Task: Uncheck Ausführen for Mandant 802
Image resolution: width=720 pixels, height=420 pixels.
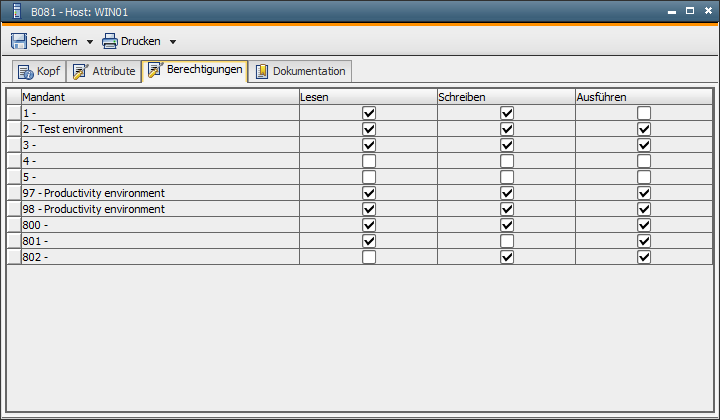Action: (x=644, y=257)
